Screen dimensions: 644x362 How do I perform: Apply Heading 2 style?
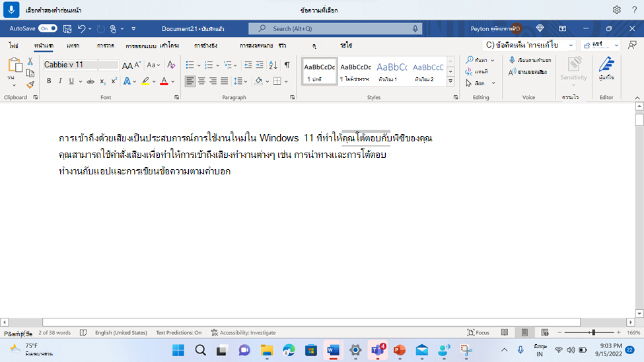(427, 71)
